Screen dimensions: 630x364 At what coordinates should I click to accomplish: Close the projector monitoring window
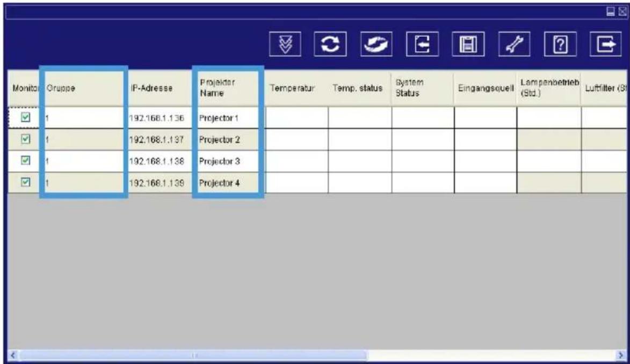[622, 11]
